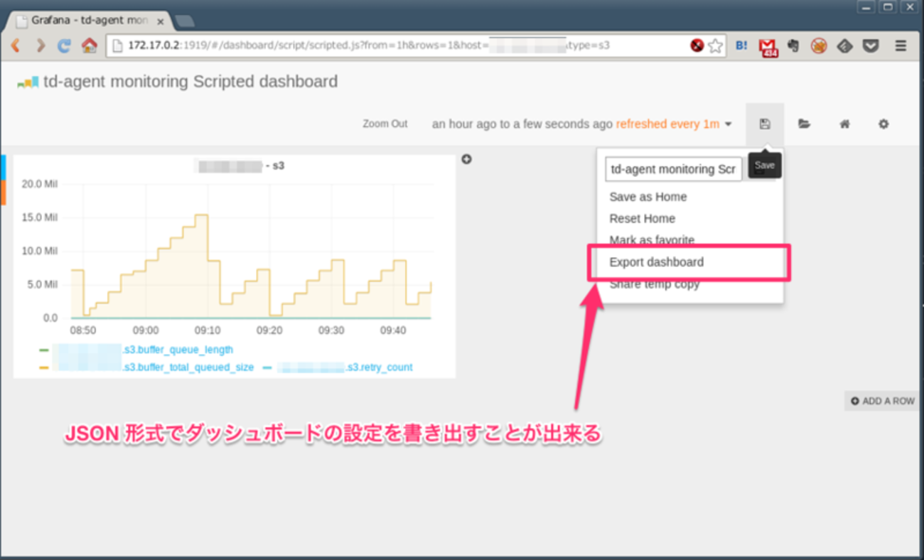Click the Save dashboard floppy disk icon
924x560 pixels.
(765, 124)
